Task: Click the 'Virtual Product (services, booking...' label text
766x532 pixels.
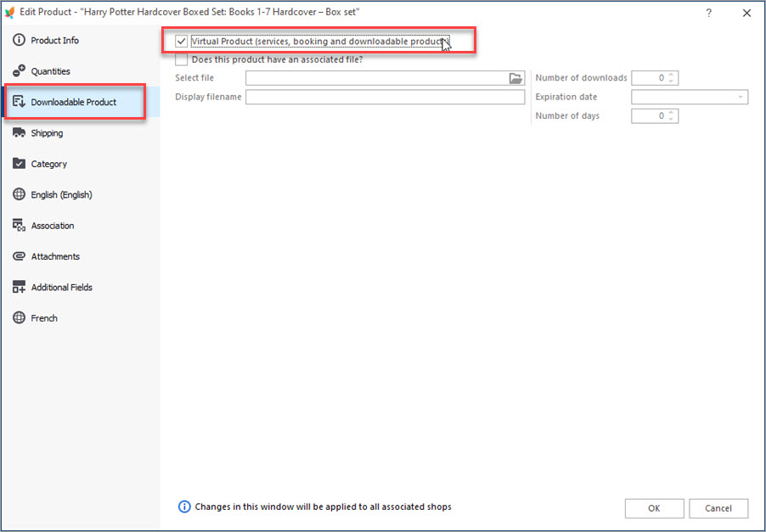Action: coord(320,42)
